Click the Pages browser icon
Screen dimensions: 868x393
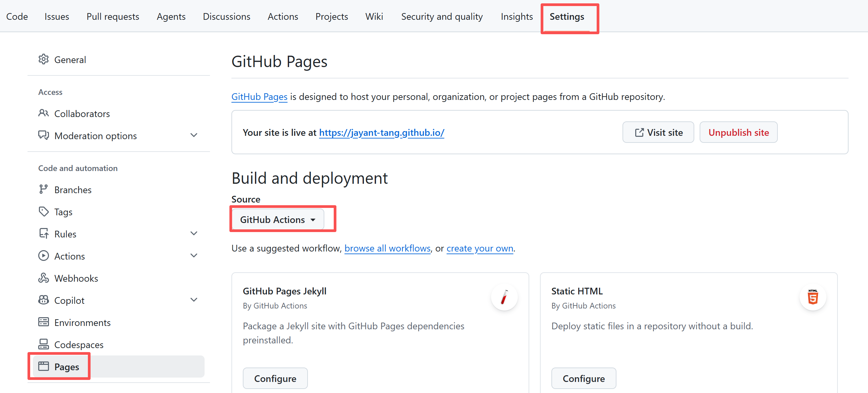point(44,367)
